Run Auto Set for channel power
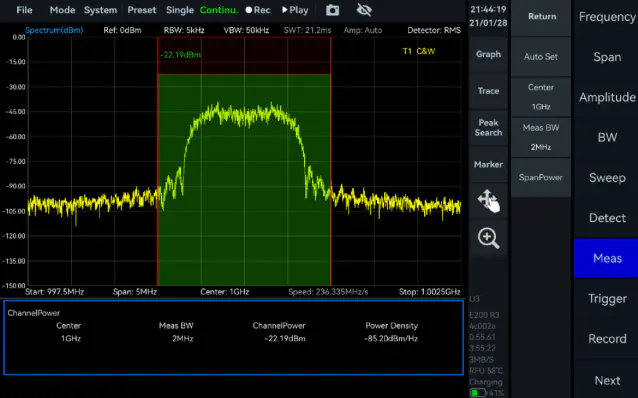The height and width of the screenshot is (398, 638). point(541,57)
